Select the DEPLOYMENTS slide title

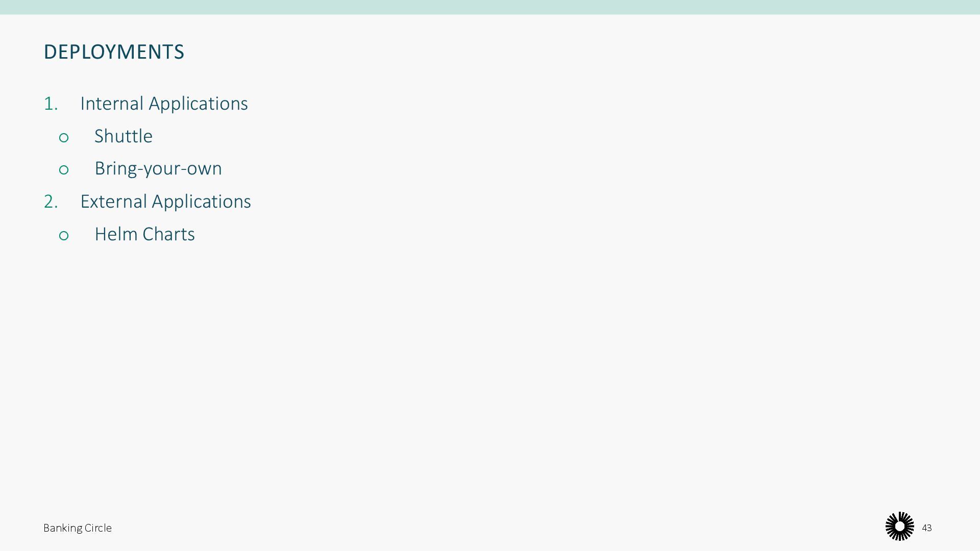[x=114, y=52]
